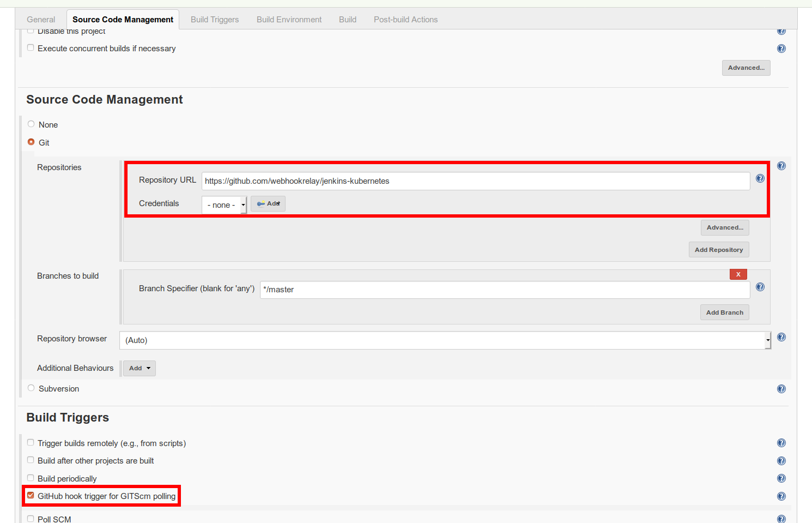Uncheck GitHub hook trigger for GITScm polling
The width and height of the screenshot is (812, 523).
tap(31, 495)
